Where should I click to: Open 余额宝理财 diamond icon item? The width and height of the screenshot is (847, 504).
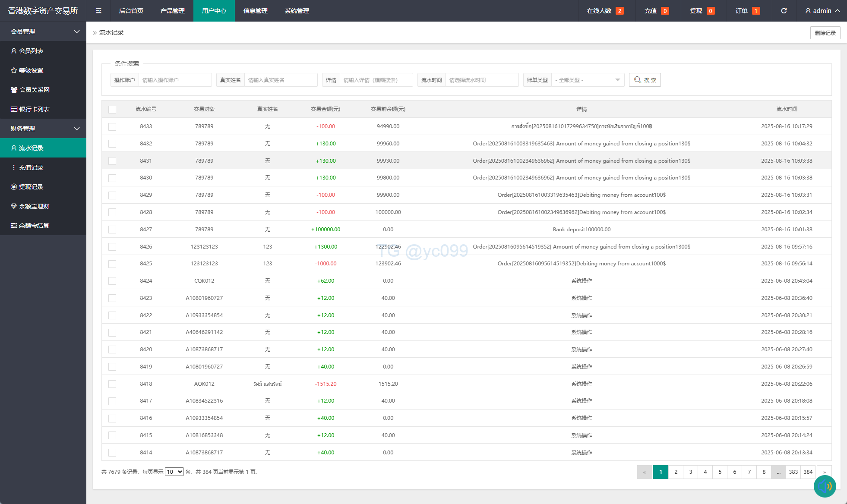coord(14,206)
